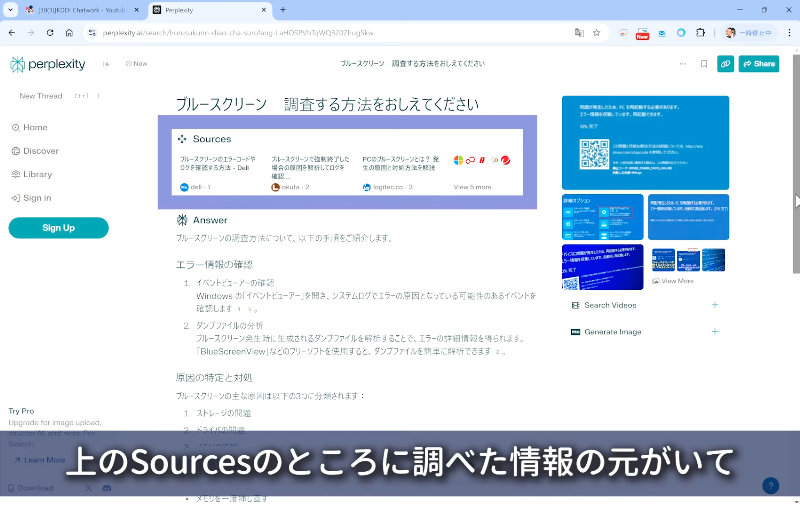Open the dell source card
The width and height of the screenshot is (800, 506).
pyautogui.click(x=219, y=173)
